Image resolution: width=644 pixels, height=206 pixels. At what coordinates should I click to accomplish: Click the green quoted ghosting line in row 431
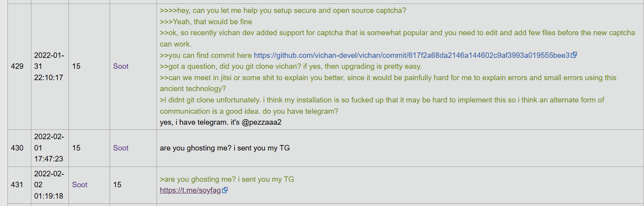point(227,179)
